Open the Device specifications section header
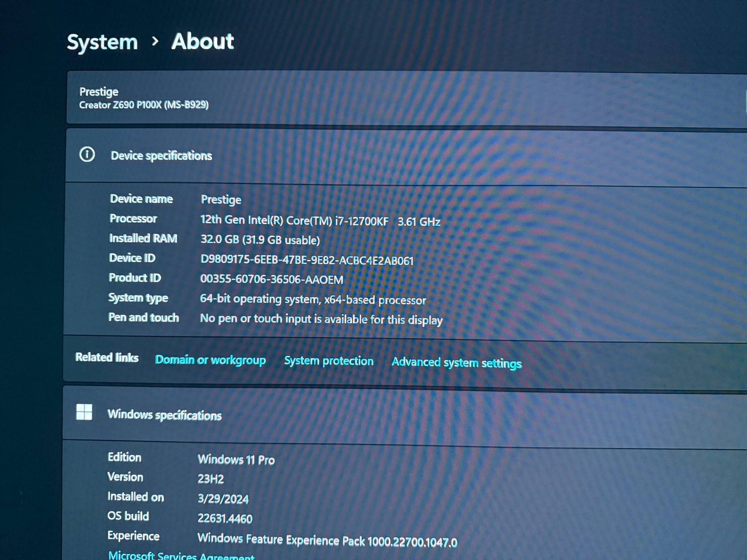The width and height of the screenshot is (747, 560). (x=161, y=156)
